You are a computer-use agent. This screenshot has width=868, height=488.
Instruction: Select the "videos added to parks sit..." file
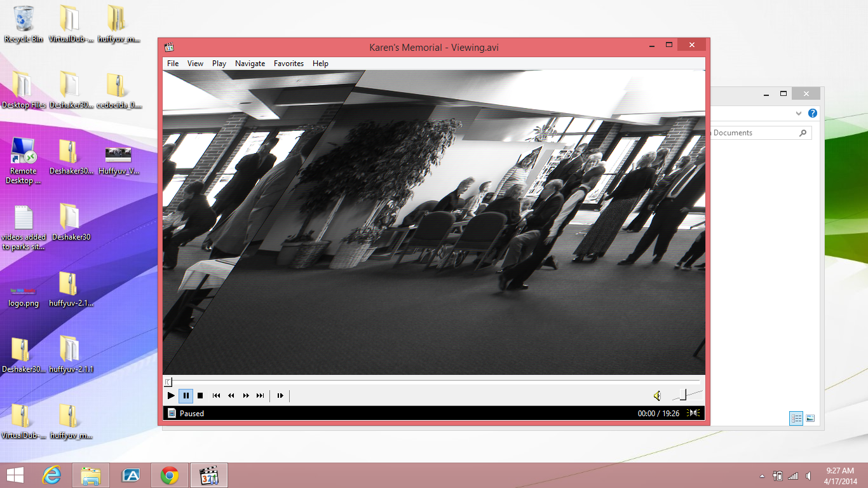[24, 227]
